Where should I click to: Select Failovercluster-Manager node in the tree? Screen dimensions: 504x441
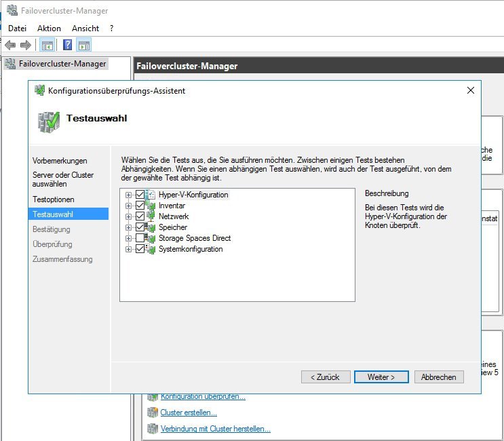[62, 64]
